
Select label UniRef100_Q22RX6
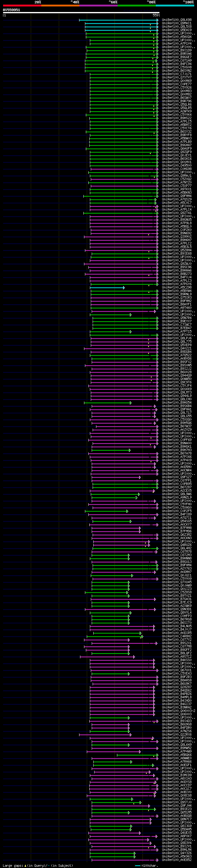point(176,735)
